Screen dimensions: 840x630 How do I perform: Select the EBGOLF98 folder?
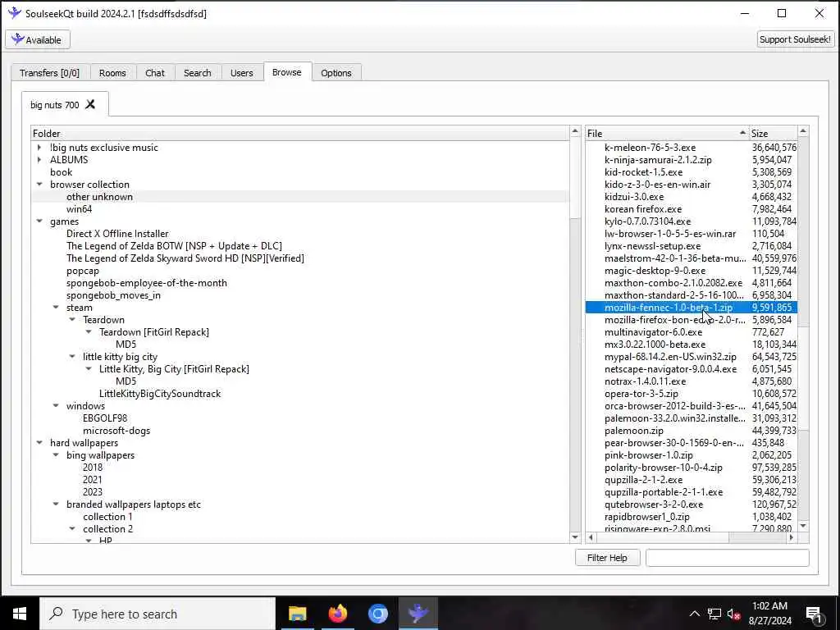(x=105, y=418)
